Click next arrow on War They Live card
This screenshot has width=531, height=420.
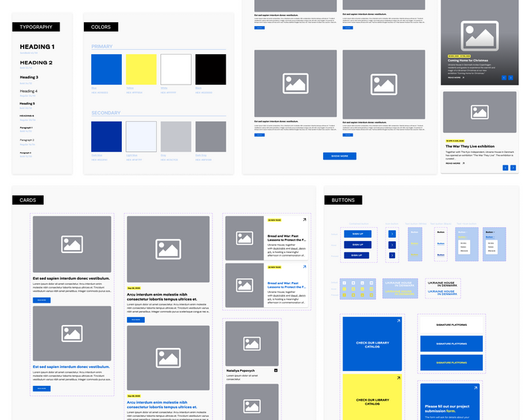[513, 168]
